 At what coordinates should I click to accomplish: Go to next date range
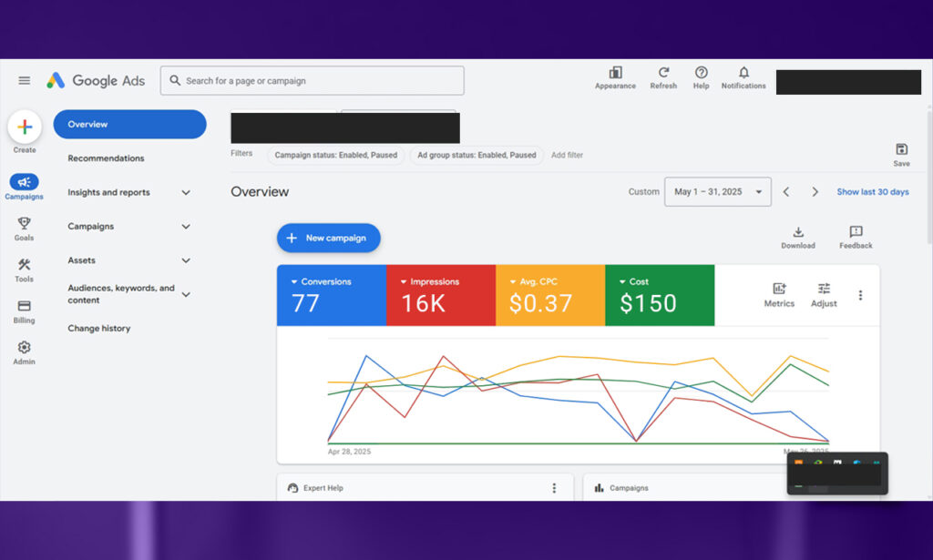coord(815,192)
